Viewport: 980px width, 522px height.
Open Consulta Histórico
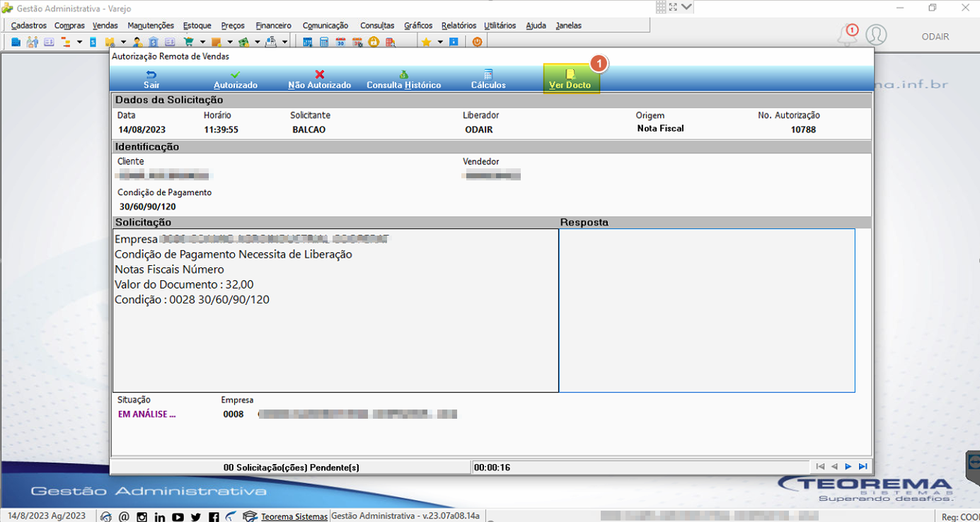click(x=403, y=79)
